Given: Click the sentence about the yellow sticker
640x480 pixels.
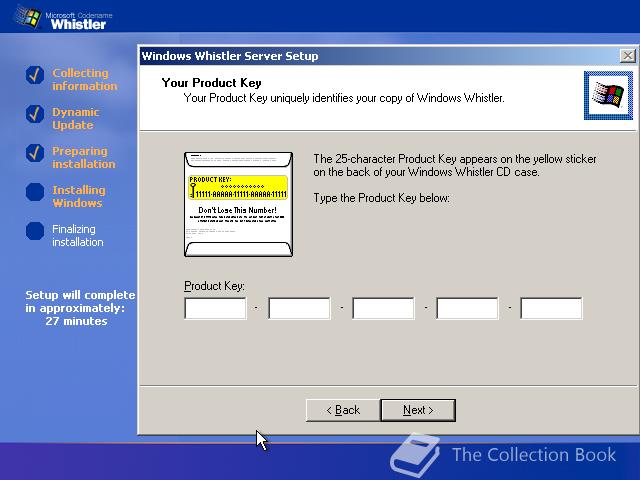Looking at the screenshot, I should (455, 165).
